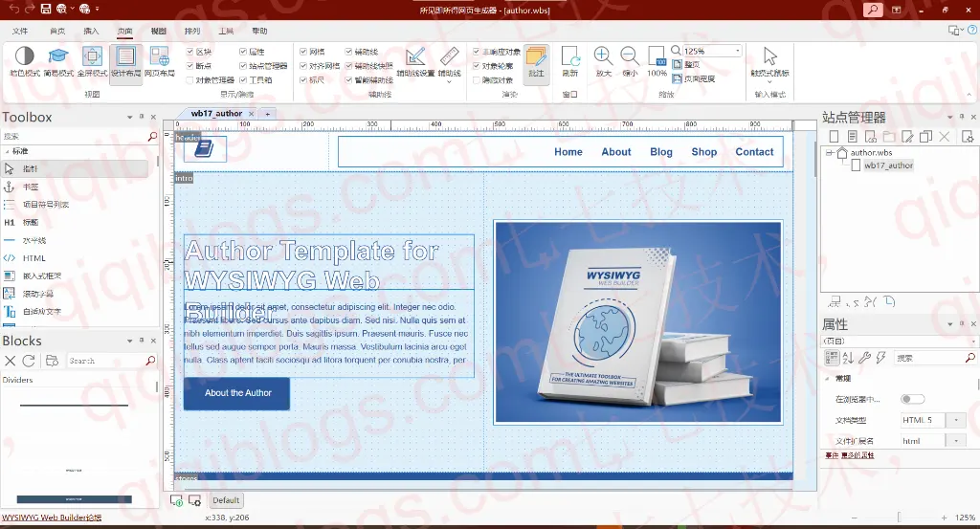The width and height of the screenshot is (980, 529).
Task: Toggle 区块 checkbox in ribbon
Action: pyautogui.click(x=189, y=52)
